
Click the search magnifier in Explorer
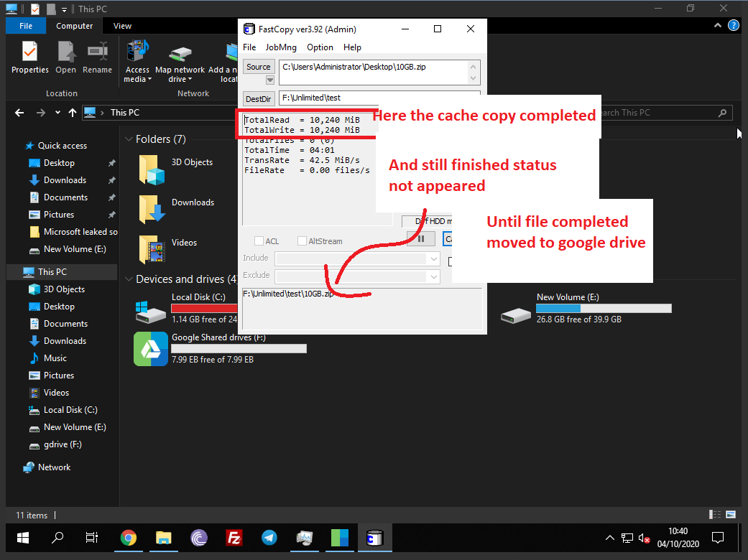pos(722,113)
